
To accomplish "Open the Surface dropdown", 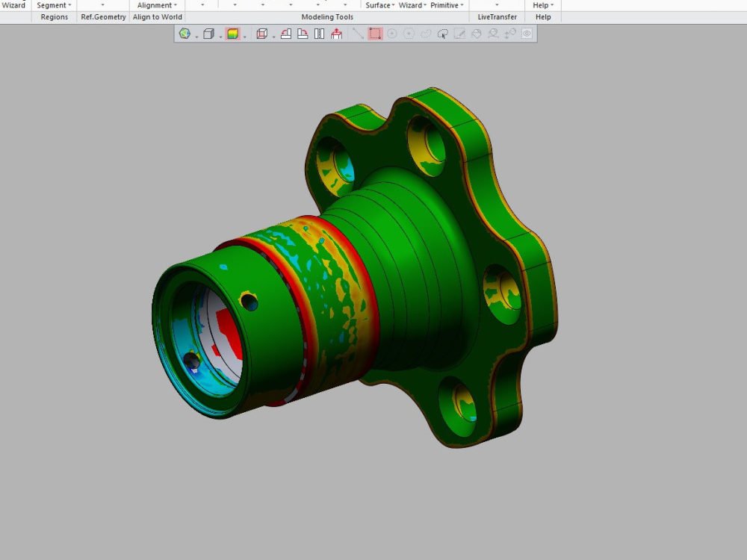I will click(380, 5).
